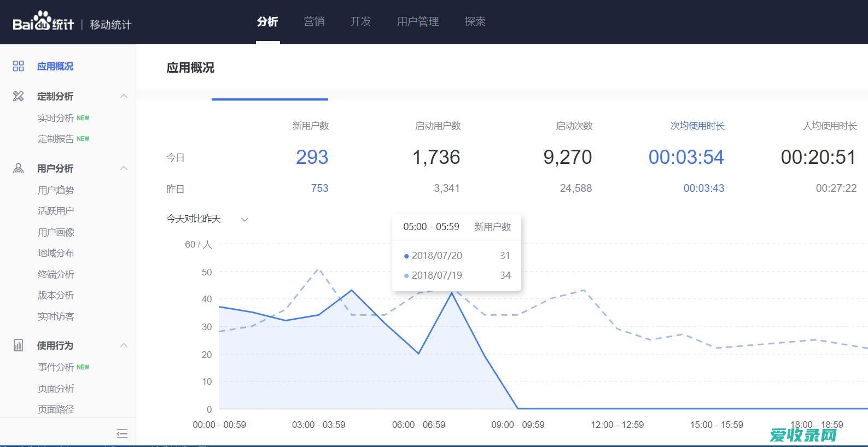This screenshot has width=868, height=447.
Task: Click the 移动统计 header label
Action: click(110, 25)
